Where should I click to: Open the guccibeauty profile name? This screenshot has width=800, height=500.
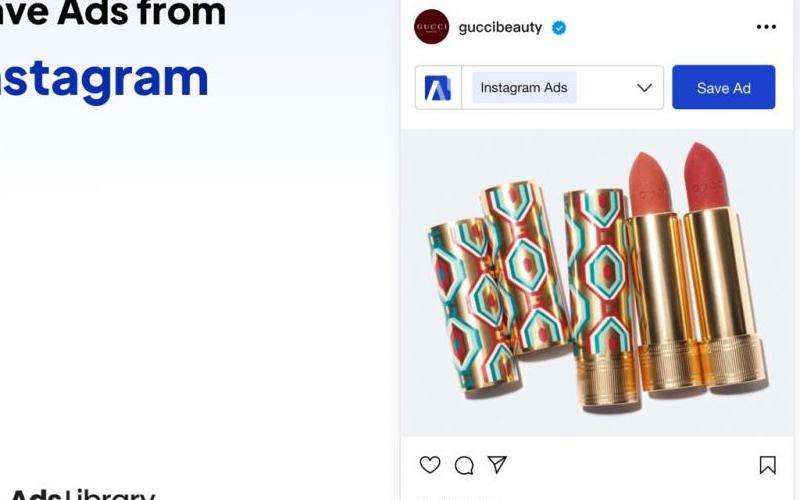coord(500,27)
